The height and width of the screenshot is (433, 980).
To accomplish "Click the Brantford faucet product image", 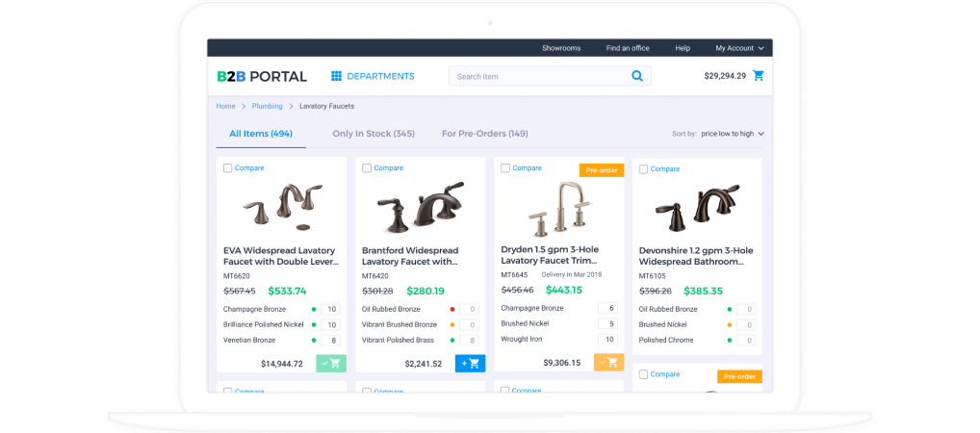I will pos(422,208).
